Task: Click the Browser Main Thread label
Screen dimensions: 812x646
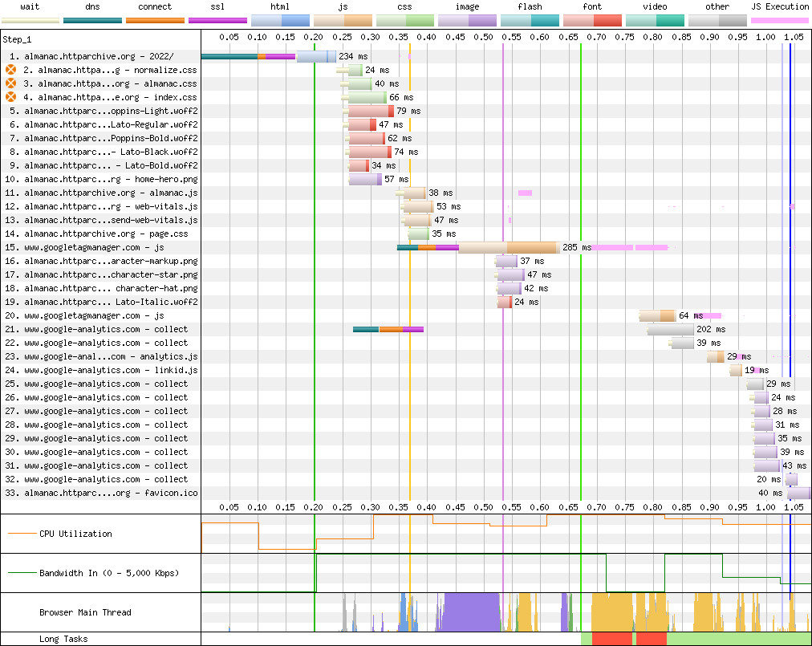Action: tap(85, 613)
